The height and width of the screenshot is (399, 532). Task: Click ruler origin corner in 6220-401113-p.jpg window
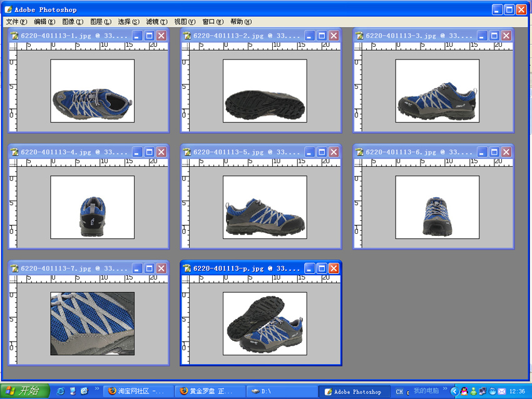pyautogui.click(x=185, y=279)
